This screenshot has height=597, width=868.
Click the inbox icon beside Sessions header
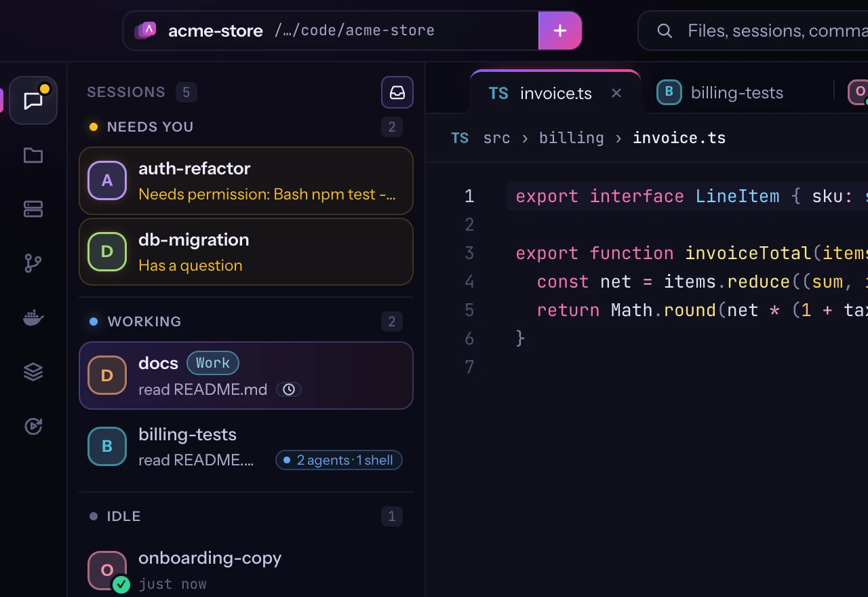pos(397,92)
